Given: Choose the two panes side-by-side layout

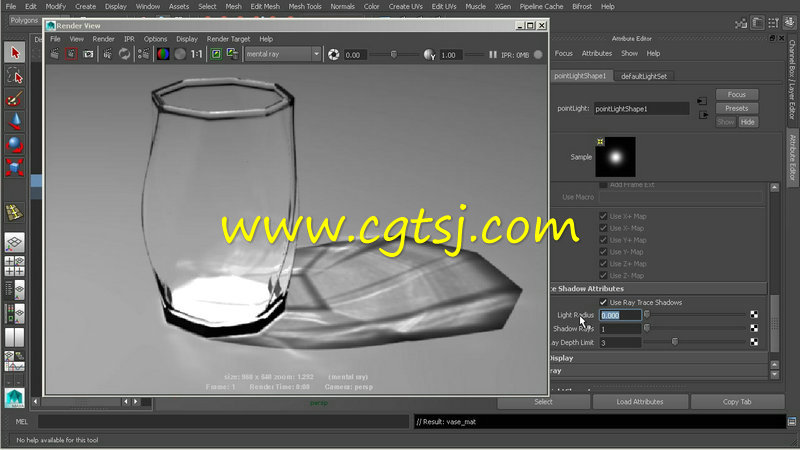Looking at the screenshot, I should (15, 337).
